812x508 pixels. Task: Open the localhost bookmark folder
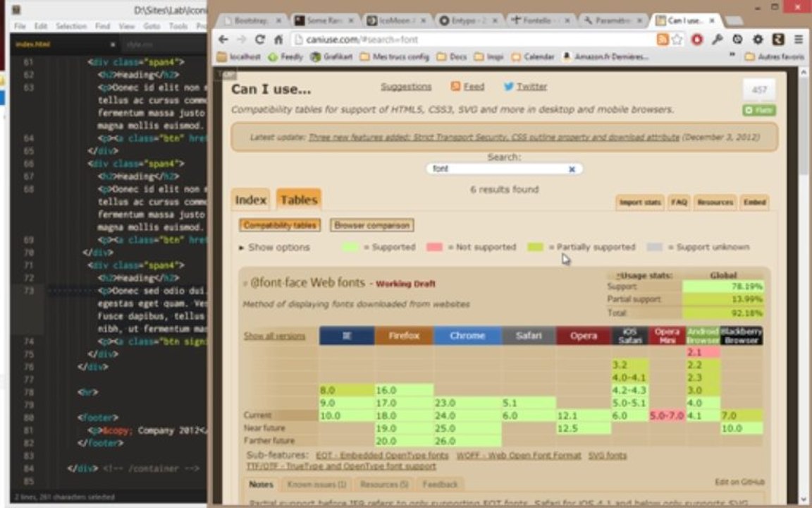click(x=239, y=56)
